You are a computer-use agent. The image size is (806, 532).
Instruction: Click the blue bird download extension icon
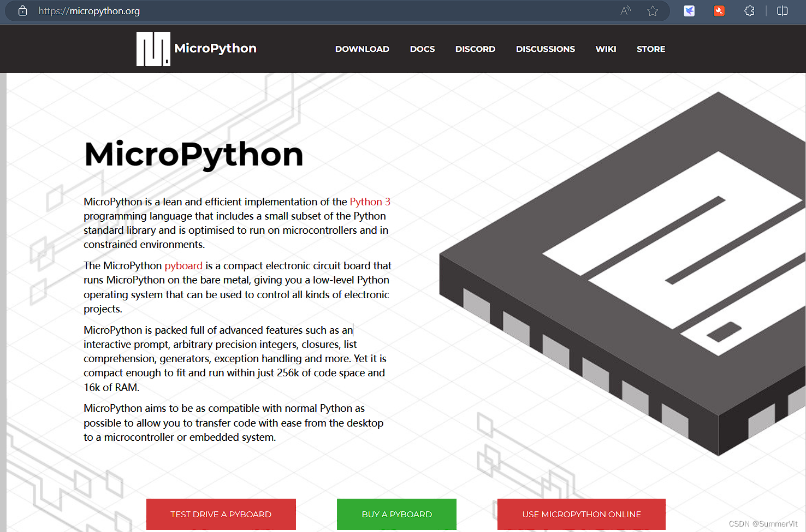point(689,10)
